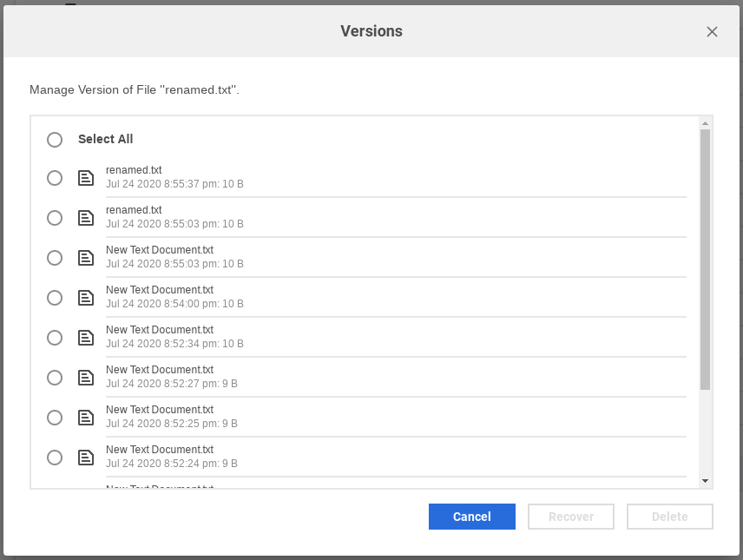The height and width of the screenshot is (560, 743).
Task: Click the document icon for the 8:52:25 version
Action: 86,417
